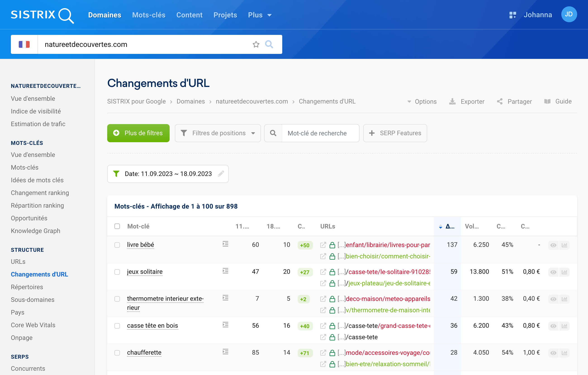Sort by the 18.... date column header
The height and width of the screenshot is (375, 588).
(x=273, y=226)
